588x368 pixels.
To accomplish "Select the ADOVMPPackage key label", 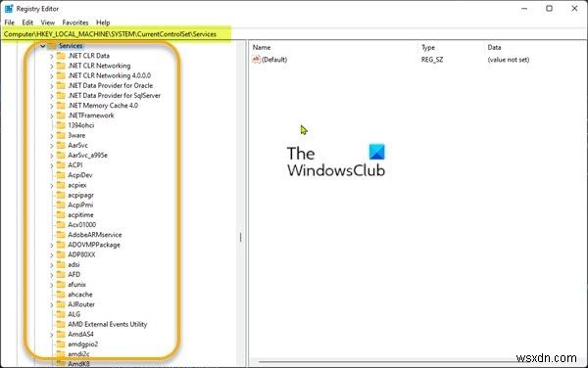I will pos(94,245).
